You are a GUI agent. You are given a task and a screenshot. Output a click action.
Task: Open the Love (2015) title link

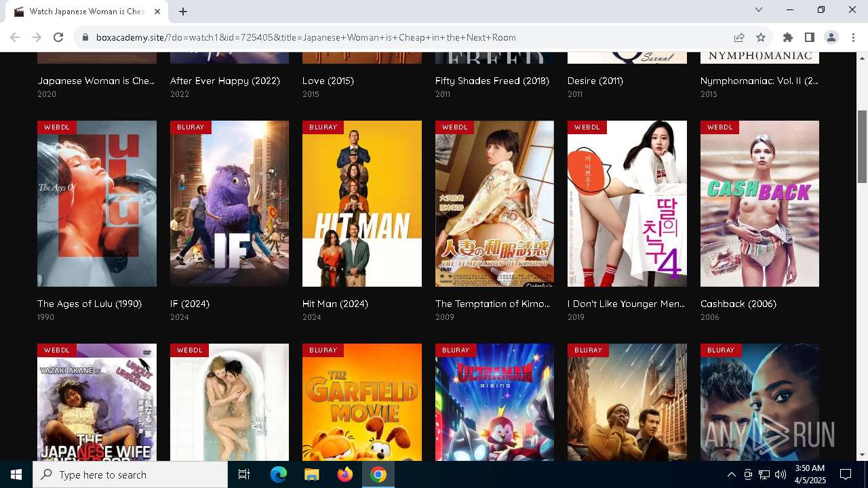coord(328,81)
